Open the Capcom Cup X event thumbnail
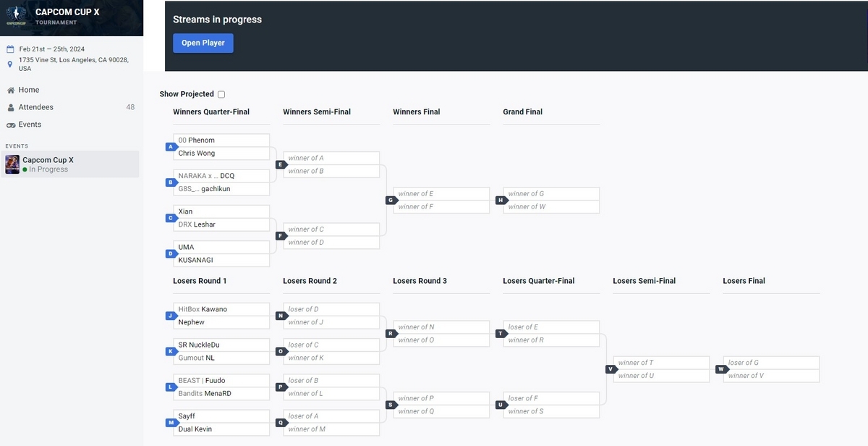Image resolution: width=868 pixels, height=446 pixels. click(x=12, y=164)
